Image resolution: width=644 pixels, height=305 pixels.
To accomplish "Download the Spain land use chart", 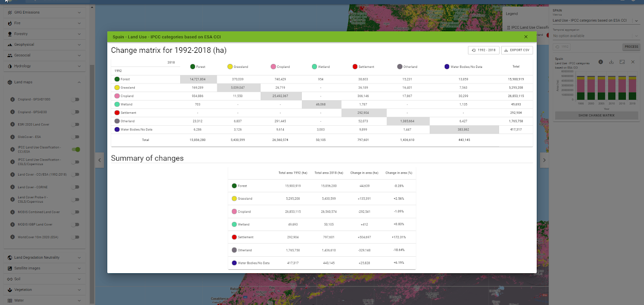I will point(611,62).
